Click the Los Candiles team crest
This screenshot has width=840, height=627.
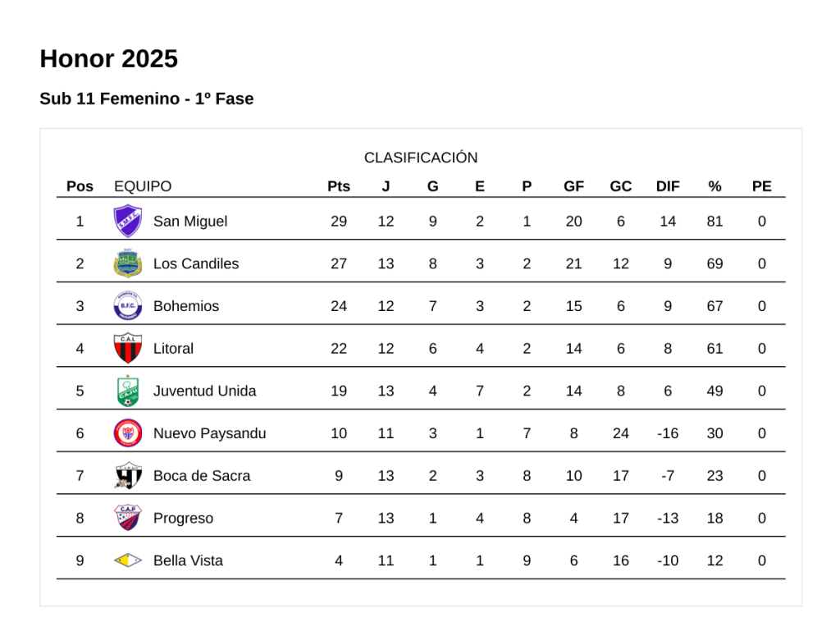click(127, 263)
